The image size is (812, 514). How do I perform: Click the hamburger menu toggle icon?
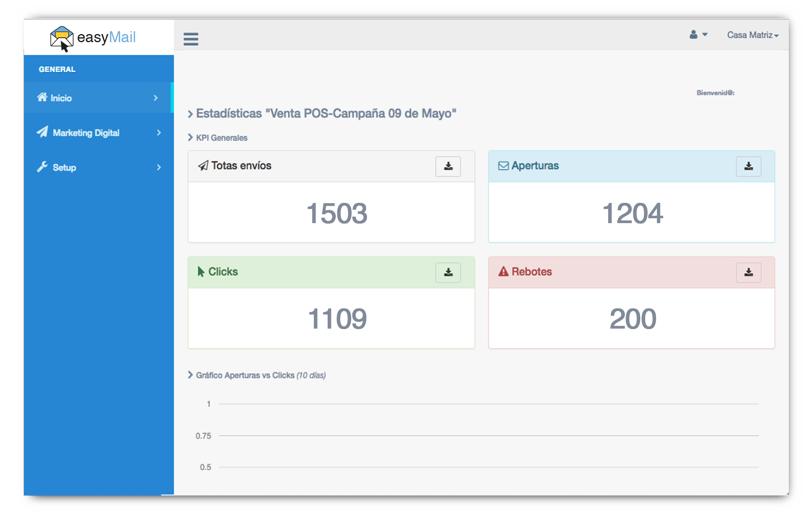[x=191, y=39]
